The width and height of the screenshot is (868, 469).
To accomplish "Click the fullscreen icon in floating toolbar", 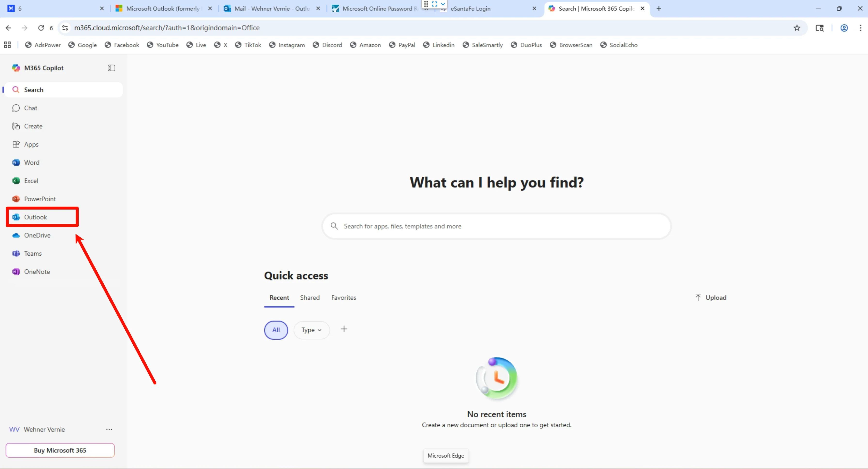I will pos(434,4).
